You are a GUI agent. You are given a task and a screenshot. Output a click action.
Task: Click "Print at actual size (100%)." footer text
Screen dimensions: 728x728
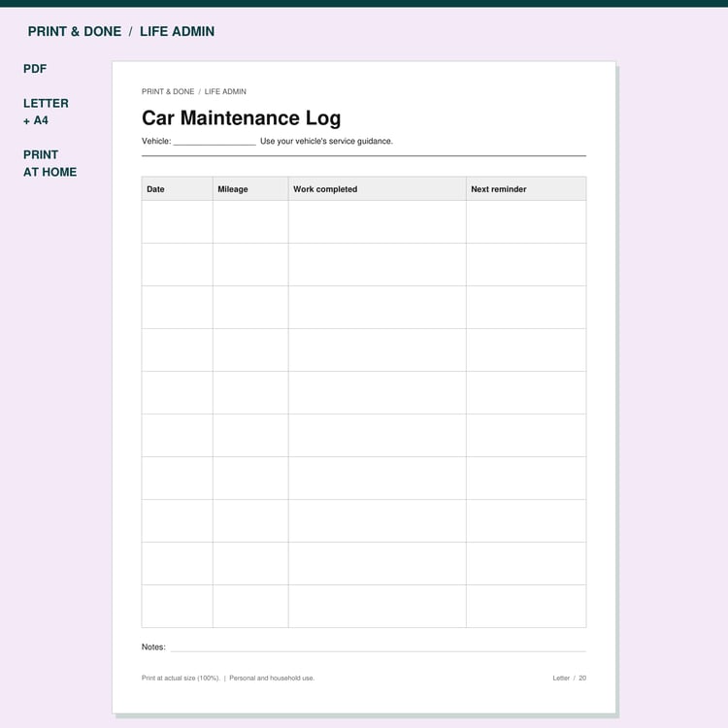pyautogui.click(x=181, y=678)
